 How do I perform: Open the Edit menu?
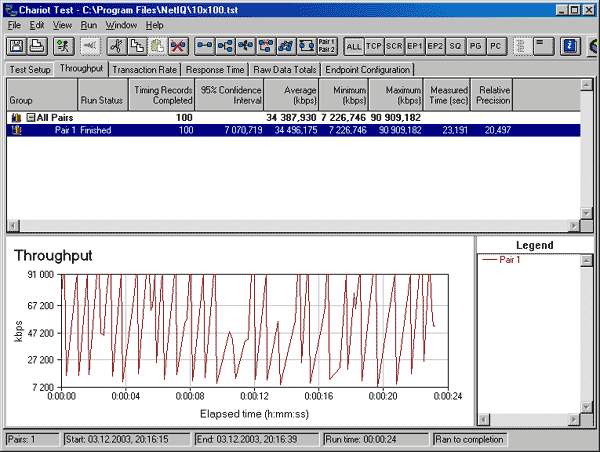click(x=37, y=25)
